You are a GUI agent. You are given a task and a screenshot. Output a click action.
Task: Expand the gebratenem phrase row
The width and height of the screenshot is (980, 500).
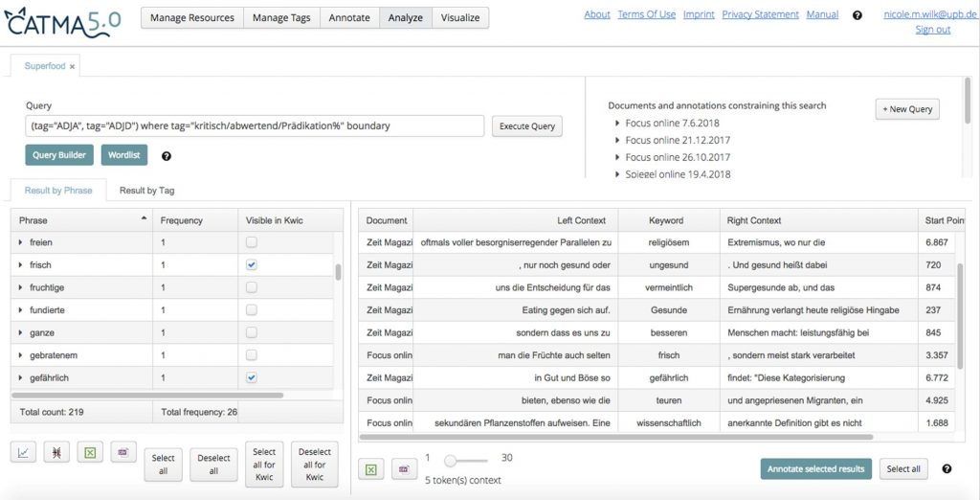21,354
